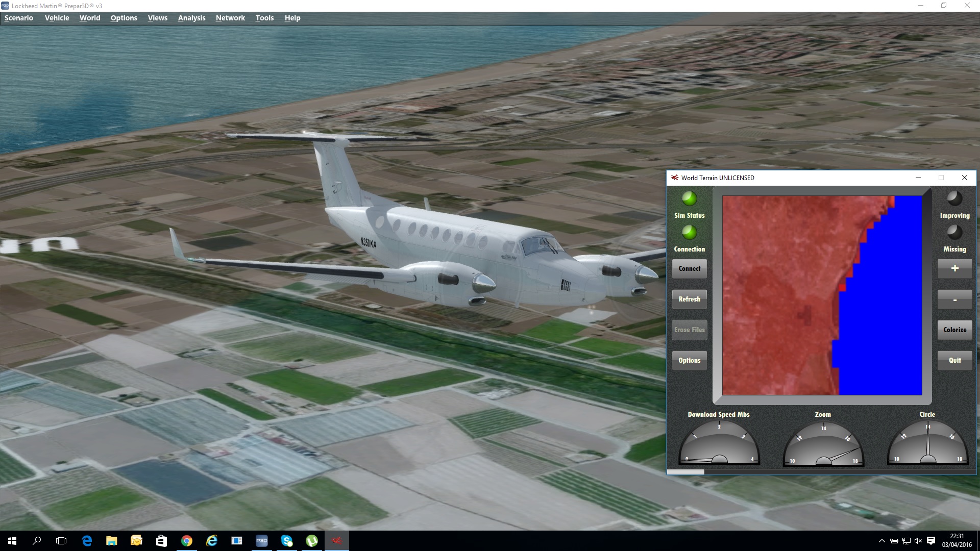Switch to the P3D taskbar icon
Image resolution: width=980 pixels, height=551 pixels.
(261, 541)
